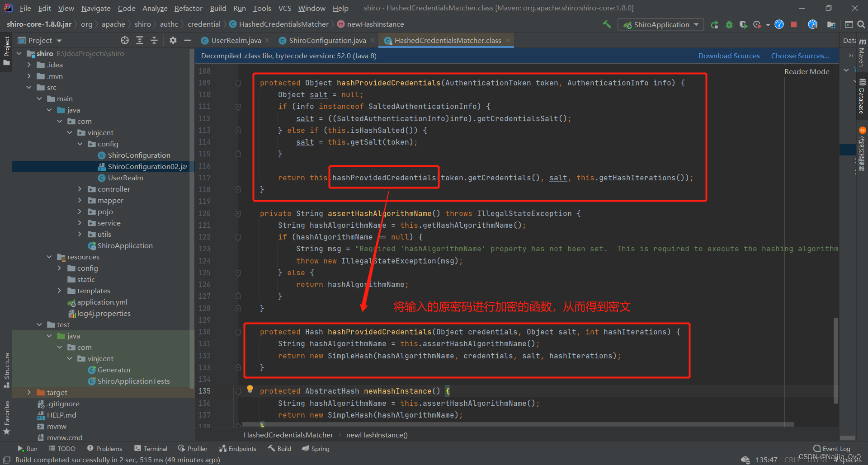Open the Spring tool window
Screen dimensions: 868x465
[316, 449]
